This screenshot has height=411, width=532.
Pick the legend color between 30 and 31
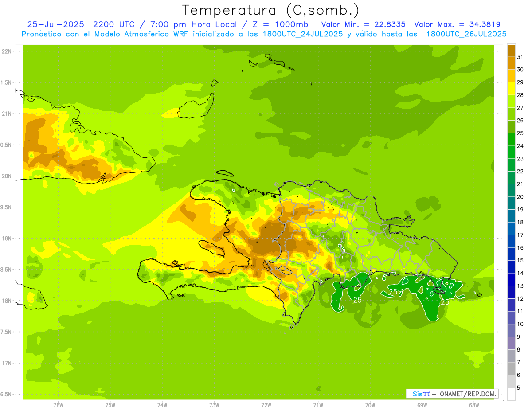511,63
